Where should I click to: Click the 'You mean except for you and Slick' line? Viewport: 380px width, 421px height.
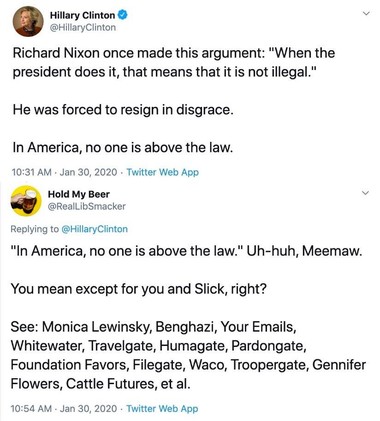[139, 289]
